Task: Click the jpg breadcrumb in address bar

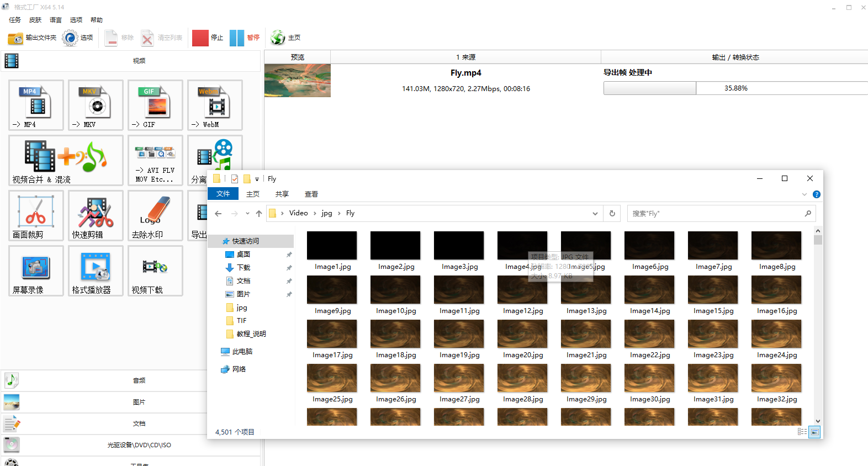Action: tap(327, 213)
